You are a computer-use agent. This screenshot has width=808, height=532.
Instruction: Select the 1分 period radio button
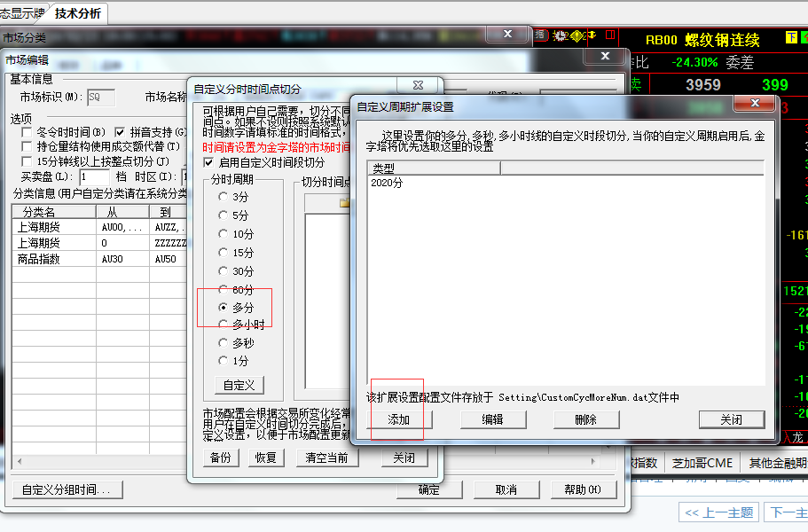tap(223, 361)
